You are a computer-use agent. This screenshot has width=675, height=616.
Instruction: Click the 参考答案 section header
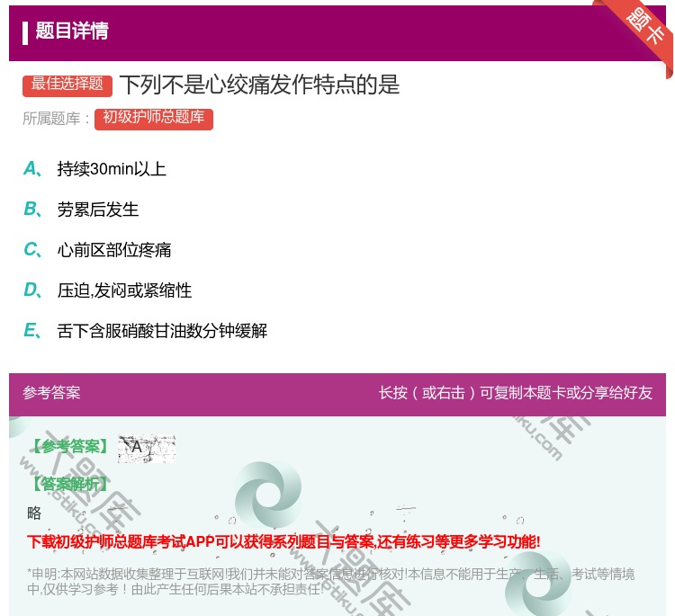click(51, 393)
